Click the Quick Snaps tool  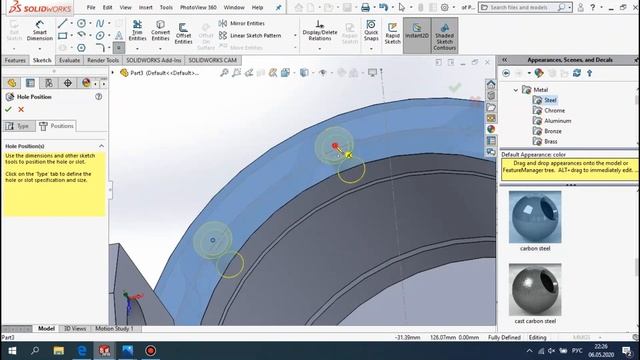coord(371,31)
